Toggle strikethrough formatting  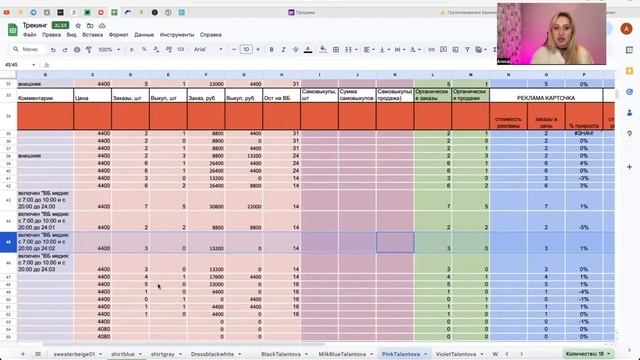coord(296,49)
